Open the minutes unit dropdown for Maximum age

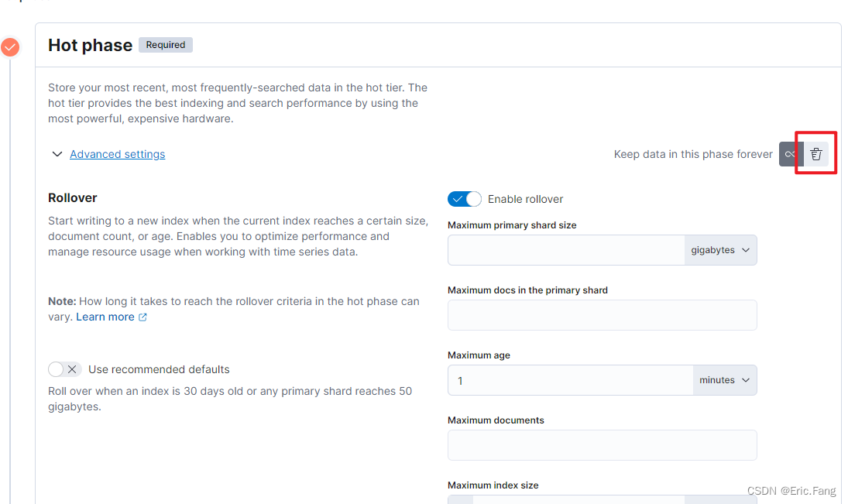coord(723,379)
